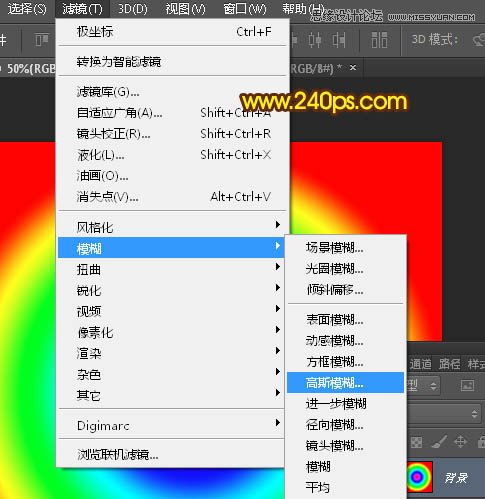The image size is (485, 499).
Task: Expand the 视频 submenu
Action: tap(171, 311)
